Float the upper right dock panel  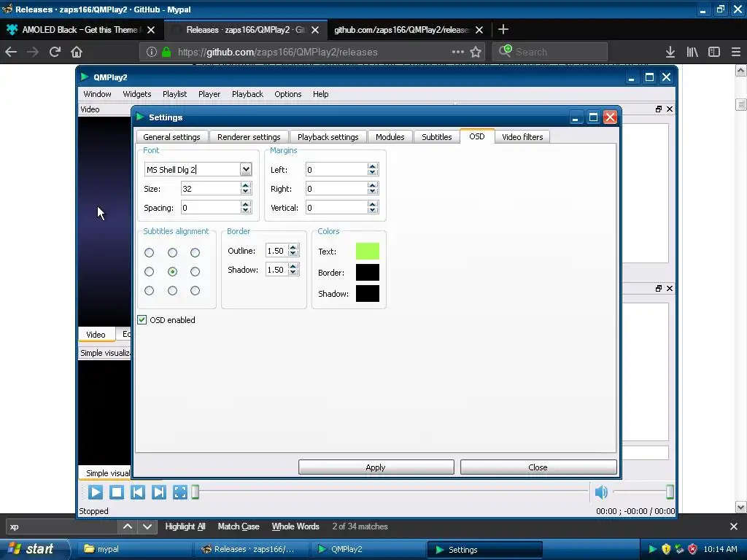pos(659,109)
